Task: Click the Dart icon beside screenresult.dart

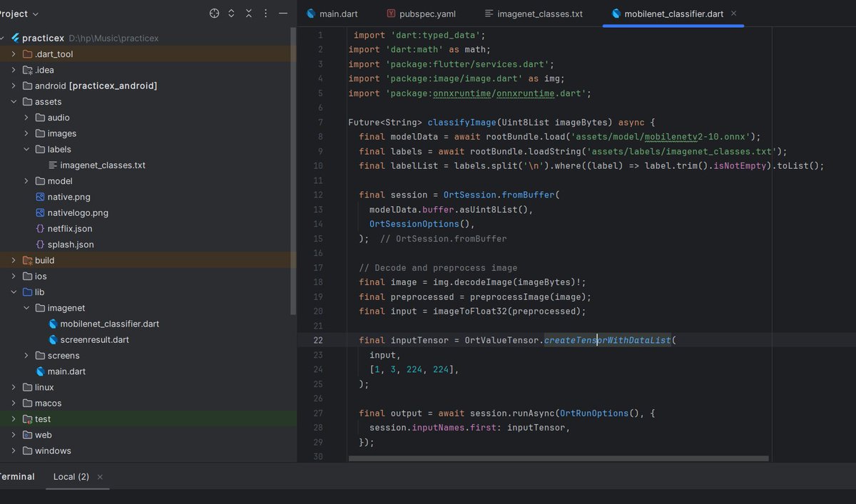Action: click(x=53, y=339)
